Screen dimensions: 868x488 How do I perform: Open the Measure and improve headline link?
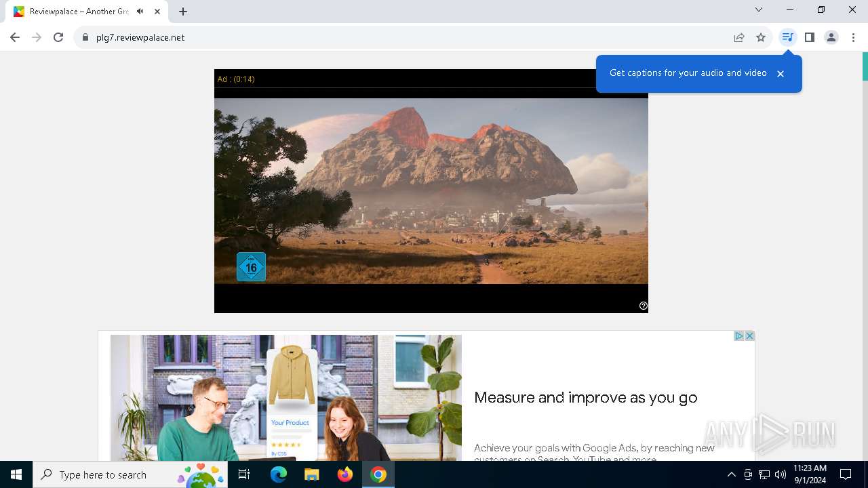click(586, 398)
